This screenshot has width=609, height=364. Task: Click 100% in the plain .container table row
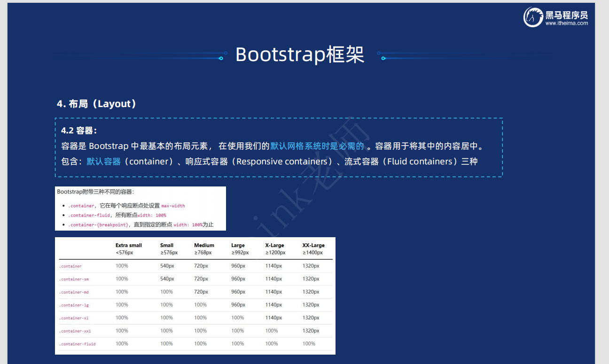click(x=122, y=266)
